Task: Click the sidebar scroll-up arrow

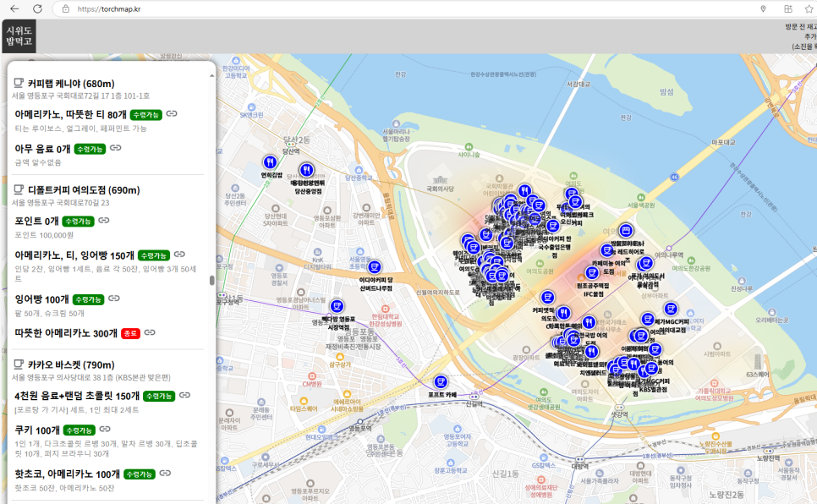Action: [x=211, y=76]
